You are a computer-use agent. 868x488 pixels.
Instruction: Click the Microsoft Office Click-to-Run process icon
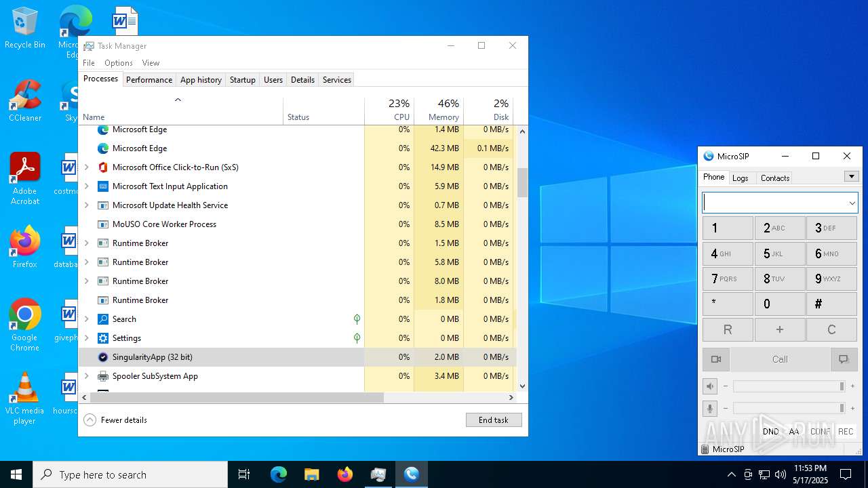pyautogui.click(x=103, y=167)
